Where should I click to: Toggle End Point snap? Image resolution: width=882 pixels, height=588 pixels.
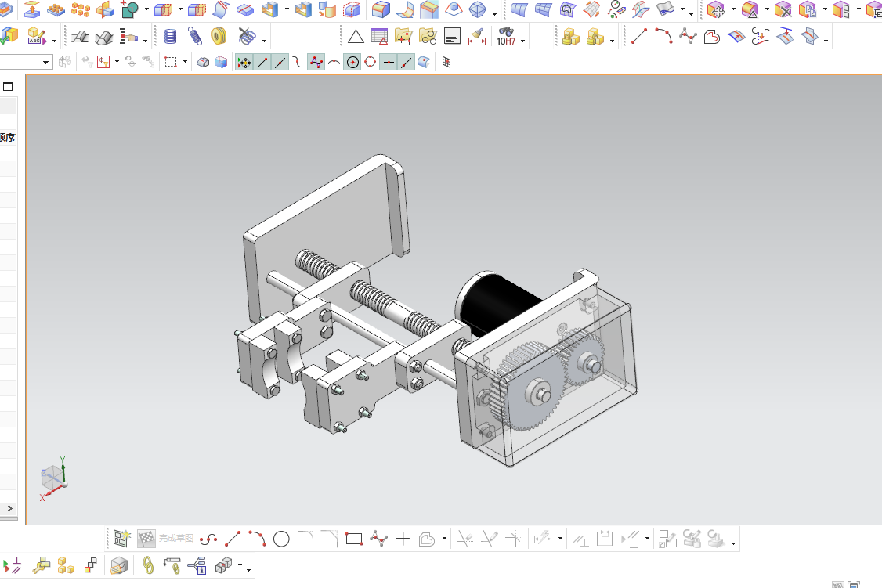262,63
